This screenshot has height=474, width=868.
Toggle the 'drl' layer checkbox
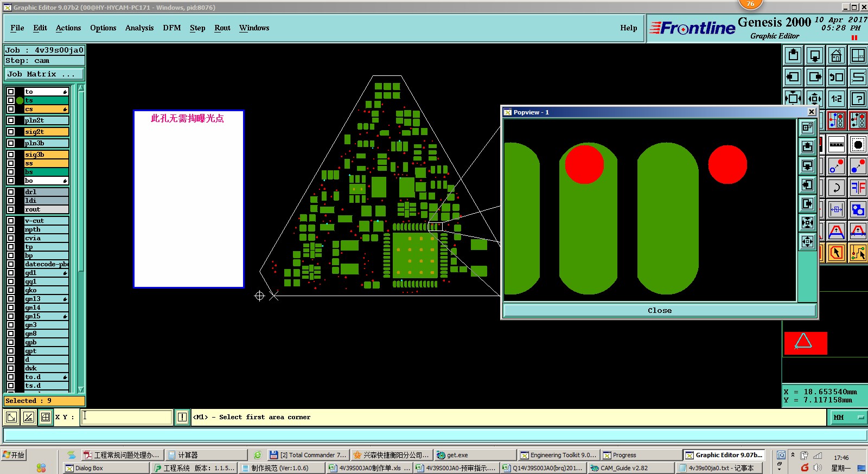[11, 192]
